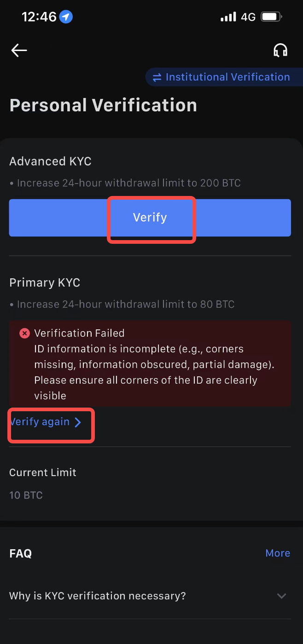Tap the swap arrows icon beside Institutional Verification
Viewport: 303px width, 644px height.
tap(157, 77)
